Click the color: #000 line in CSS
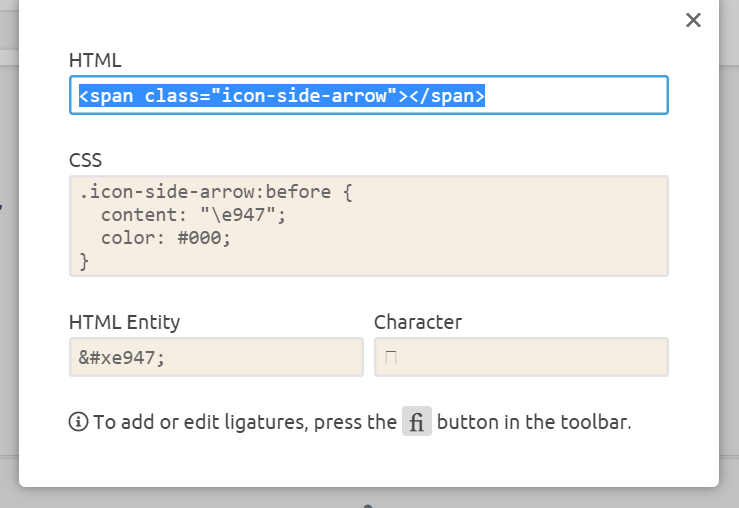This screenshot has height=508, width=739. [165, 238]
